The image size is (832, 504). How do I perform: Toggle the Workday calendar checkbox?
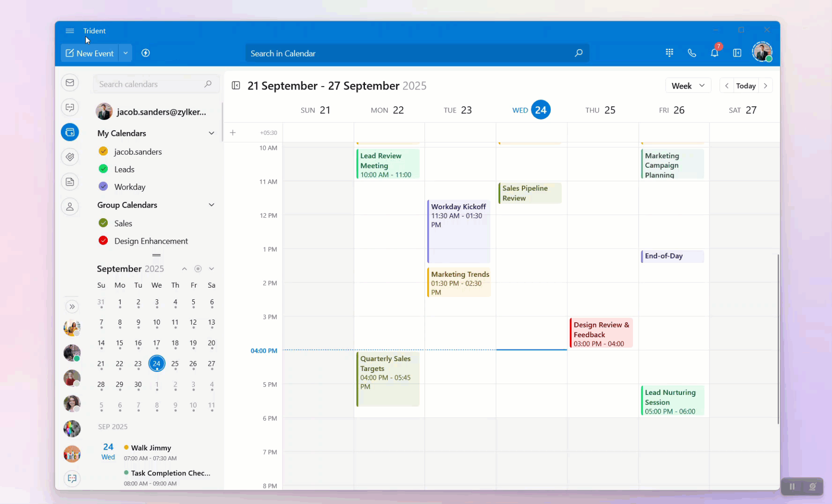pyautogui.click(x=104, y=186)
